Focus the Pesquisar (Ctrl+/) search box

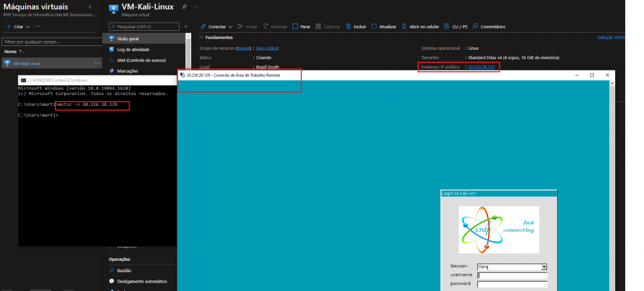pos(144,26)
